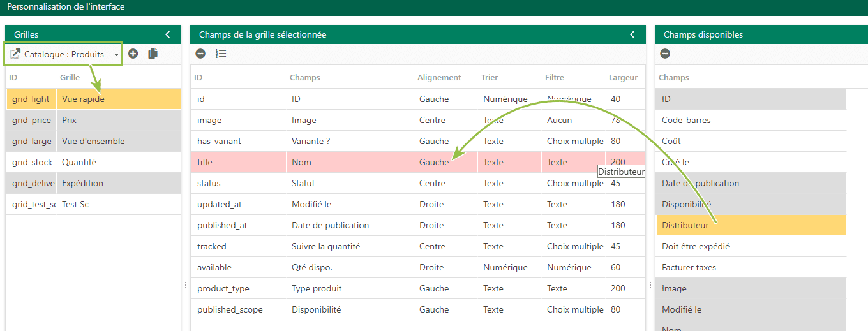
Task: Click the has_variant row's Choix multiple filter cell
Action: [x=574, y=141]
